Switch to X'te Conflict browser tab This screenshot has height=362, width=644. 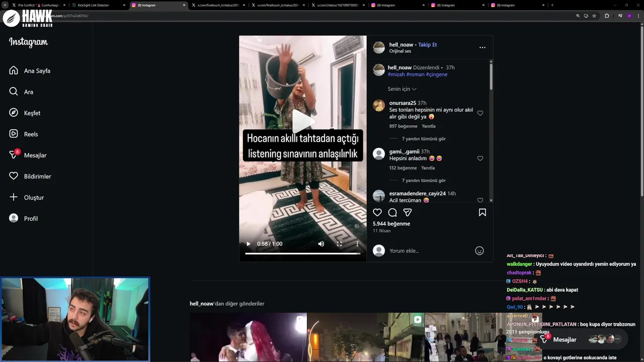click(x=38, y=5)
